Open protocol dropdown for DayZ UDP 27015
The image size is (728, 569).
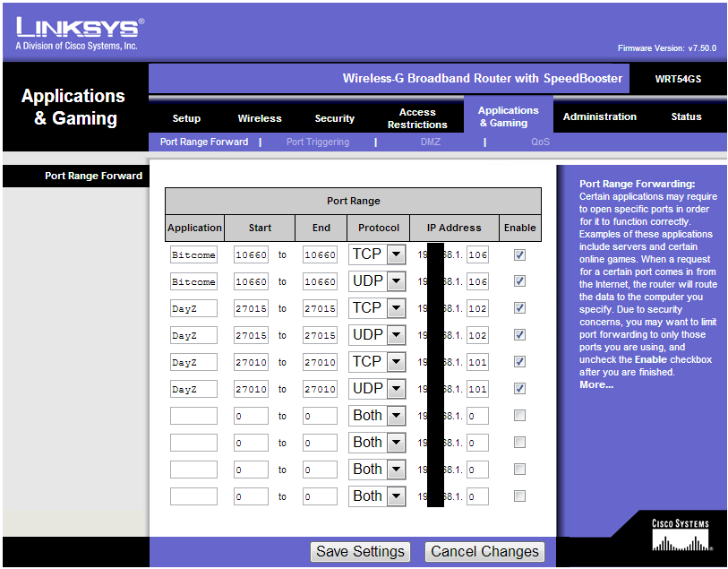pyautogui.click(x=377, y=335)
